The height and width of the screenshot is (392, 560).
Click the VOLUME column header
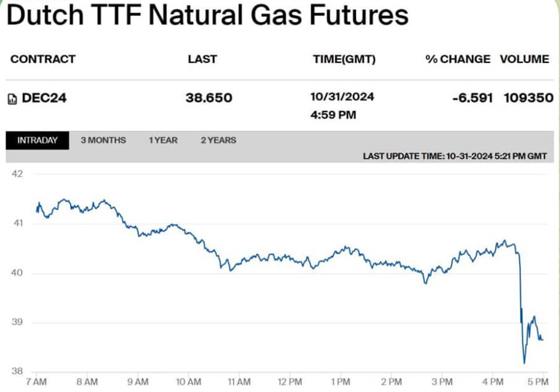coord(525,59)
